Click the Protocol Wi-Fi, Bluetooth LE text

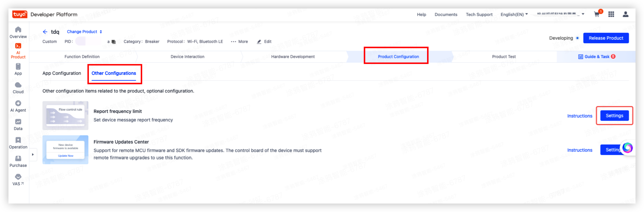pos(195,42)
